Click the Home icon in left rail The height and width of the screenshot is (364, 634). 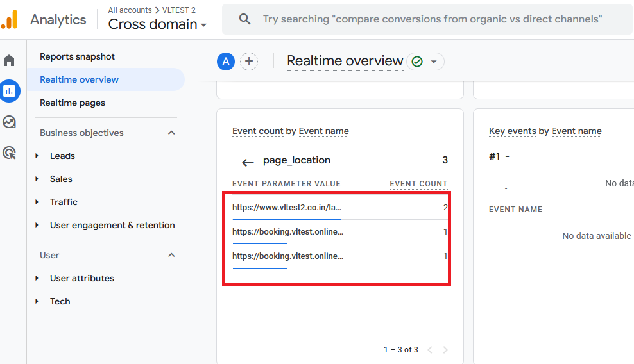click(10, 61)
